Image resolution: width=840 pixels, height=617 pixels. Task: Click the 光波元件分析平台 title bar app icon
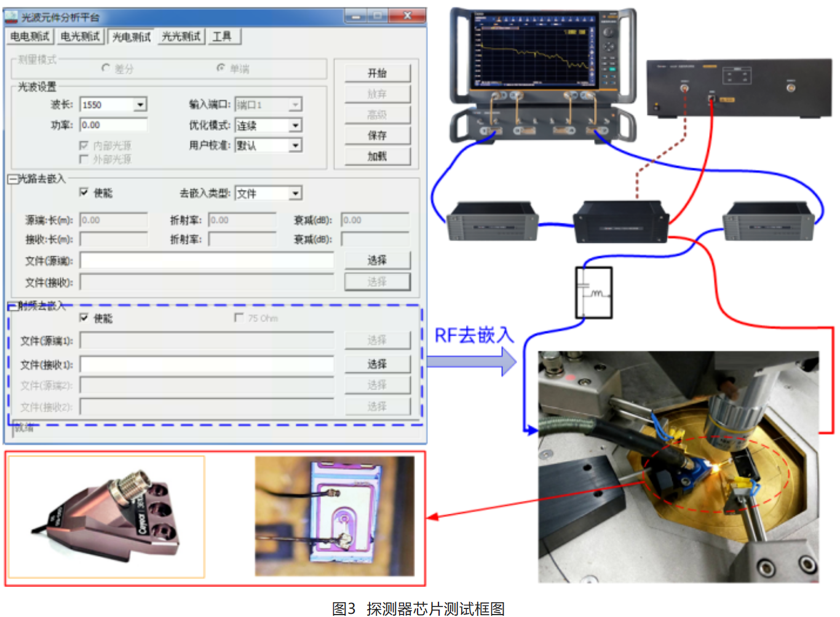point(12,17)
